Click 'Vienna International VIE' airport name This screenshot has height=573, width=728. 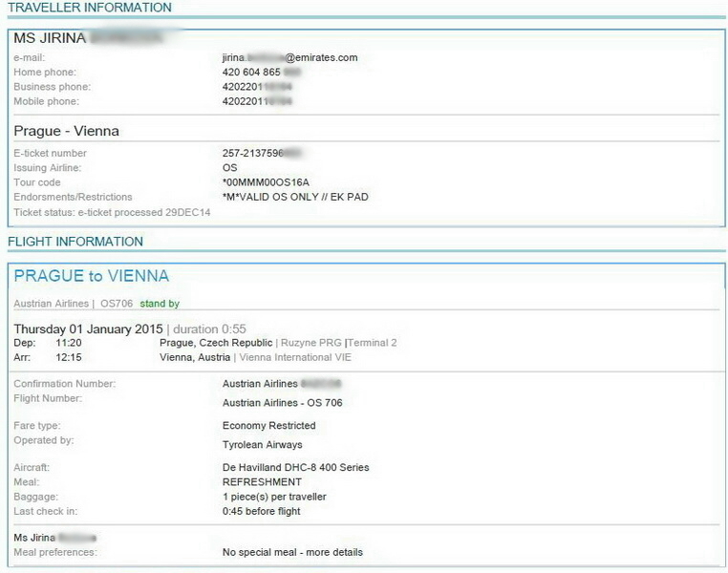click(295, 357)
